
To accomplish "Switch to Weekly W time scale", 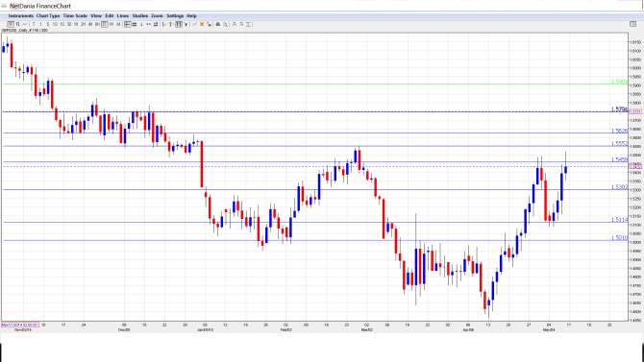I will click(x=111, y=25).
